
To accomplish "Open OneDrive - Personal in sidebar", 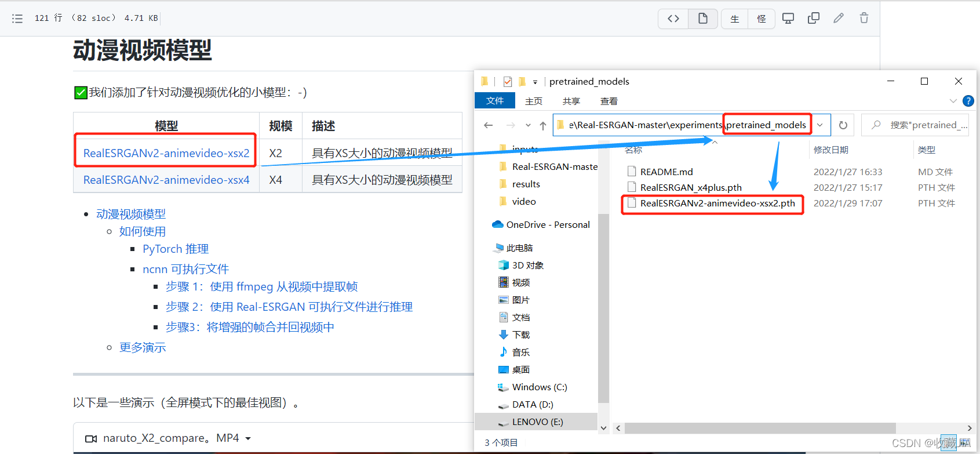I will tap(548, 225).
